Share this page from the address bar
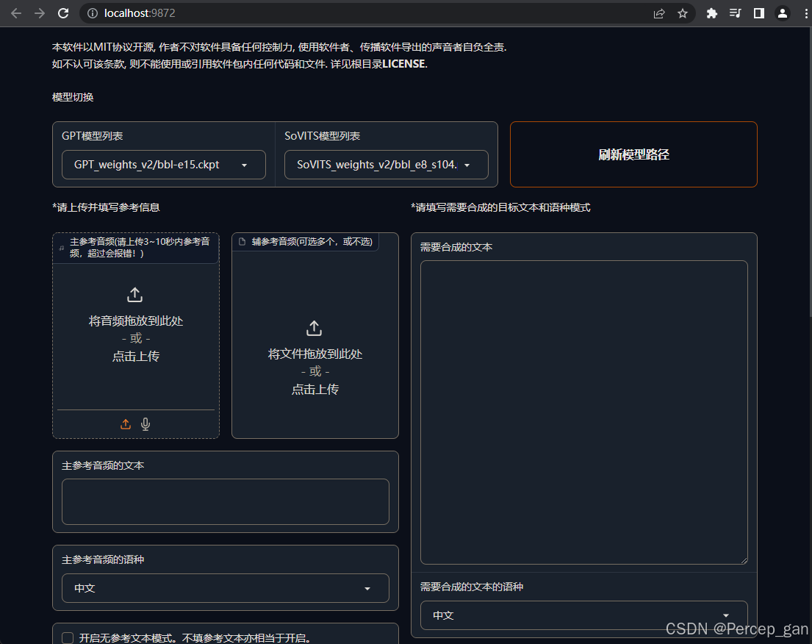The height and width of the screenshot is (644, 812). point(658,13)
